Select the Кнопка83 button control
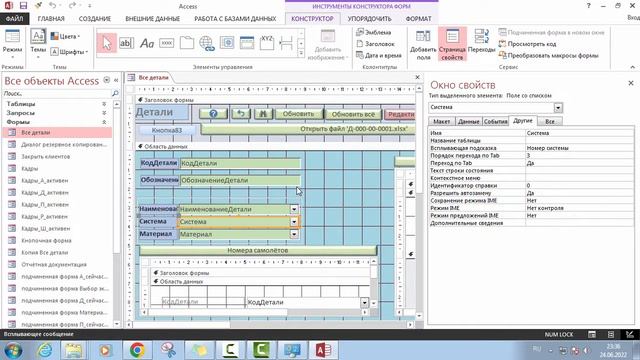640x360 pixels. 167,130
